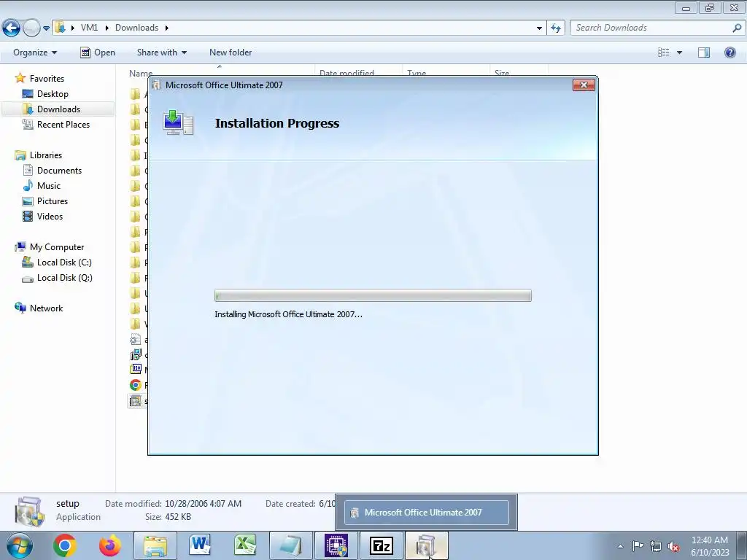Launch Firefox from the taskbar

pyautogui.click(x=110, y=545)
